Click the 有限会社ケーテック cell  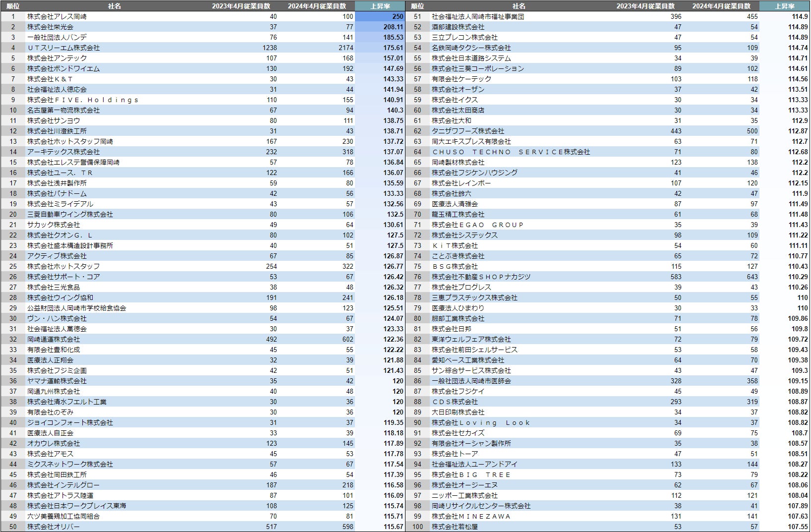(x=462, y=79)
